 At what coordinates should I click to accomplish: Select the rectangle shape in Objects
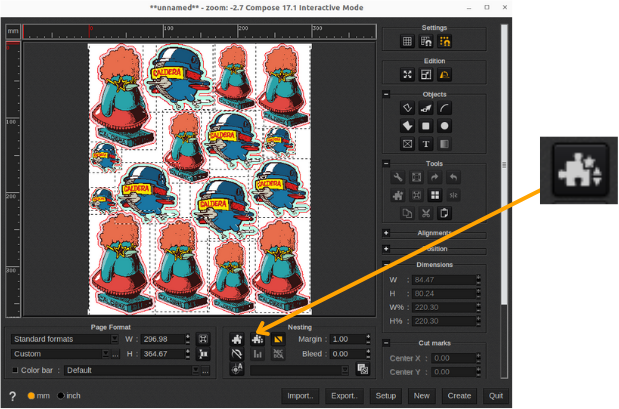point(426,126)
